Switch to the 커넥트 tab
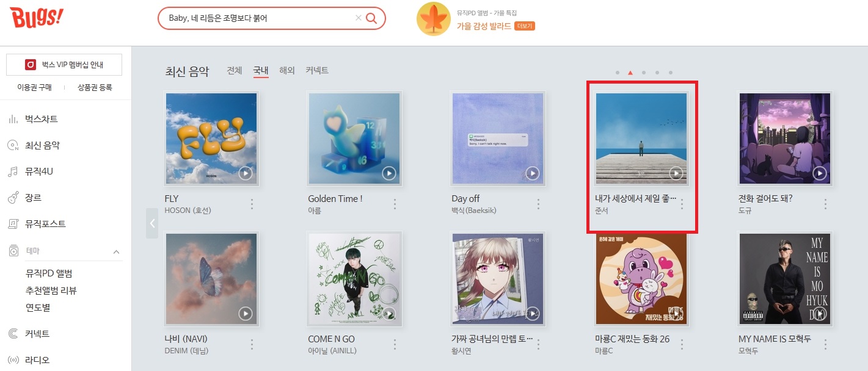Image resolution: width=868 pixels, height=371 pixels. [317, 71]
